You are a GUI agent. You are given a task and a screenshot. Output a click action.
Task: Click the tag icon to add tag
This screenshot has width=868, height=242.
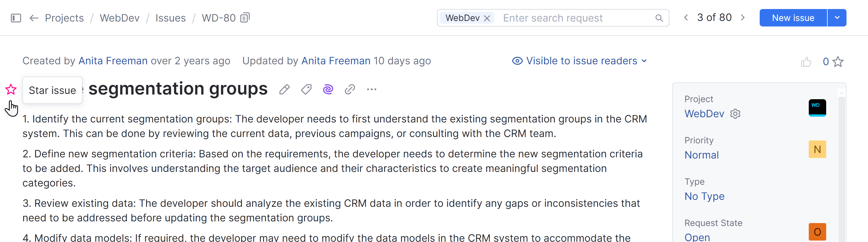[306, 90]
